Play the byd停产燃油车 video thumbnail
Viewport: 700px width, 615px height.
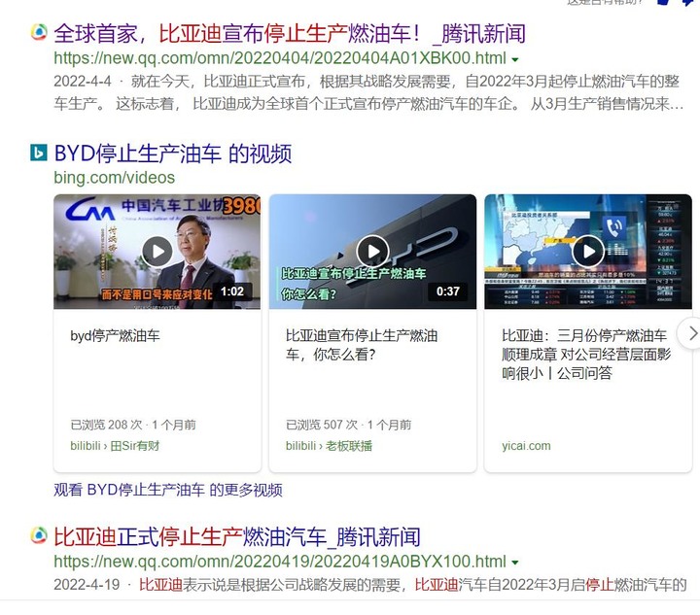157,252
